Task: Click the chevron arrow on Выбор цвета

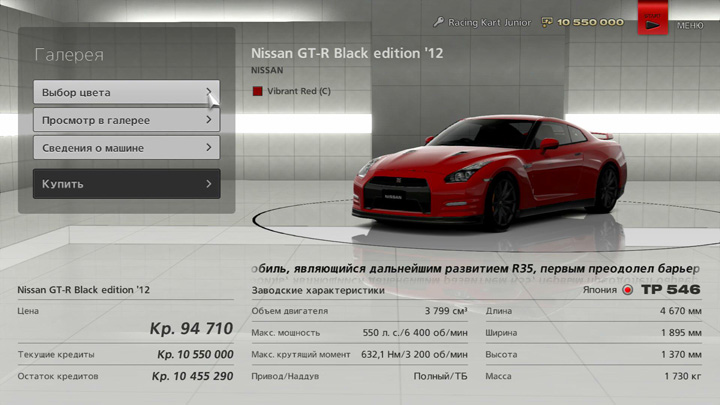Action: click(x=209, y=92)
